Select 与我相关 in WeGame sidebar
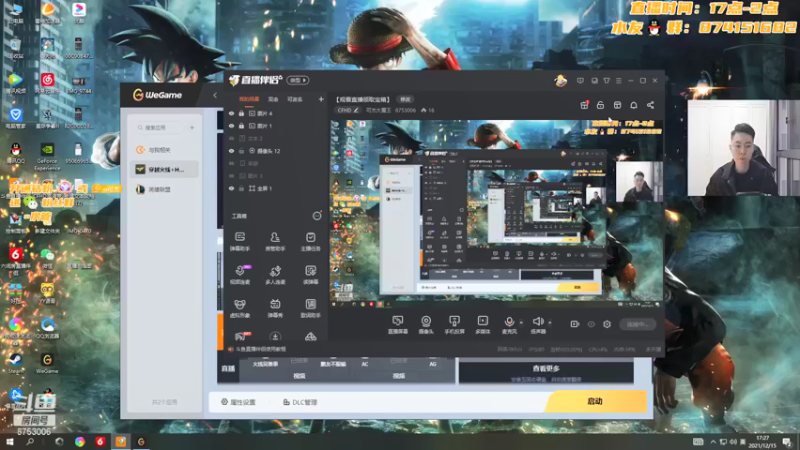The width and height of the screenshot is (800, 450). coord(164,150)
